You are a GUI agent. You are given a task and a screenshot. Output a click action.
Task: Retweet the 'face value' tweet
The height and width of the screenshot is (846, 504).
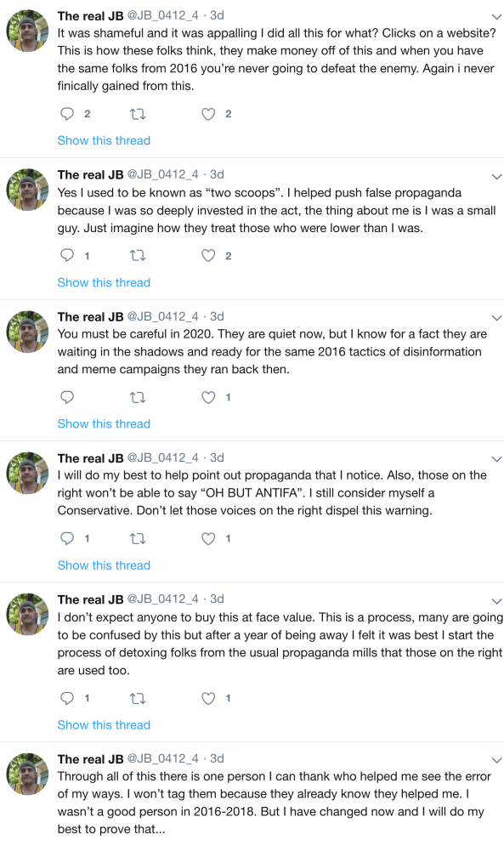[139, 699]
